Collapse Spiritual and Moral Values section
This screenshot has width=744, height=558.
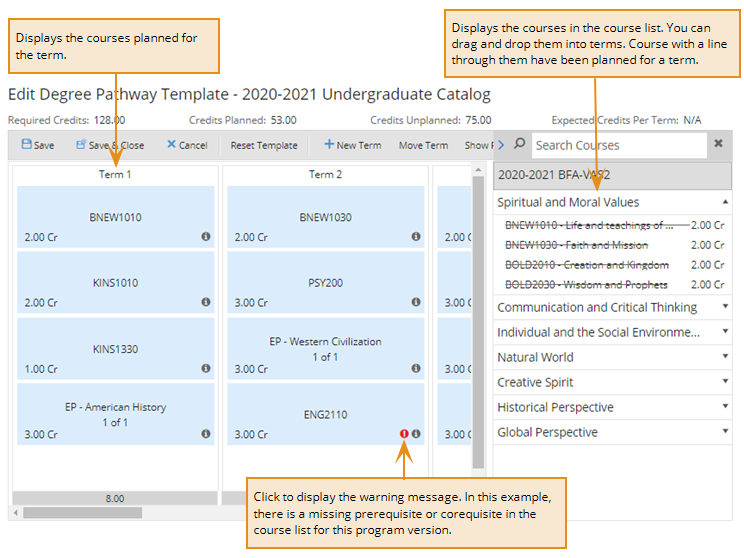(725, 202)
